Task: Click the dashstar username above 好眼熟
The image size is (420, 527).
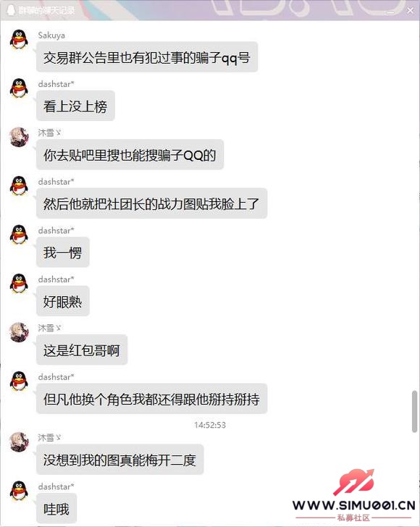Action: (x=56, y=279)
